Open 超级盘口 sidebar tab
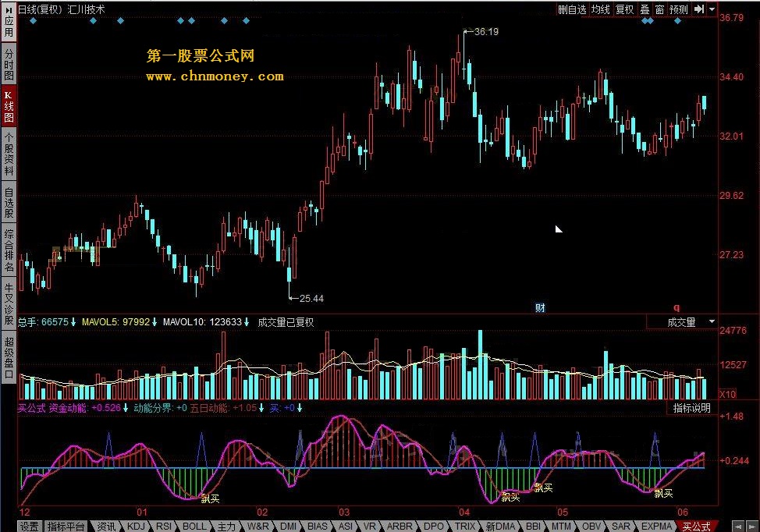The height and width of the screenshot is (532, 760). [x=9, y=357]
